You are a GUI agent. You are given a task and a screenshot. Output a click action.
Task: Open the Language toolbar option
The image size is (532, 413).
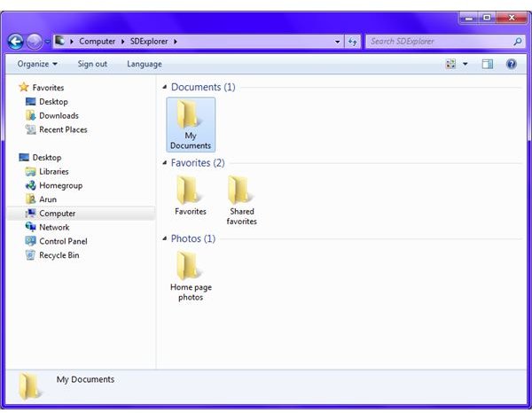point(145,64)
